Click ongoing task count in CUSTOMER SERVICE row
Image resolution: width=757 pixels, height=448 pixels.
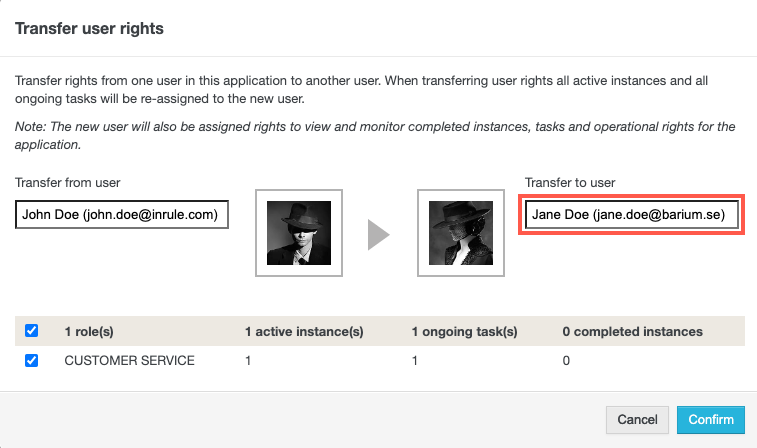(x=415, y=361)
